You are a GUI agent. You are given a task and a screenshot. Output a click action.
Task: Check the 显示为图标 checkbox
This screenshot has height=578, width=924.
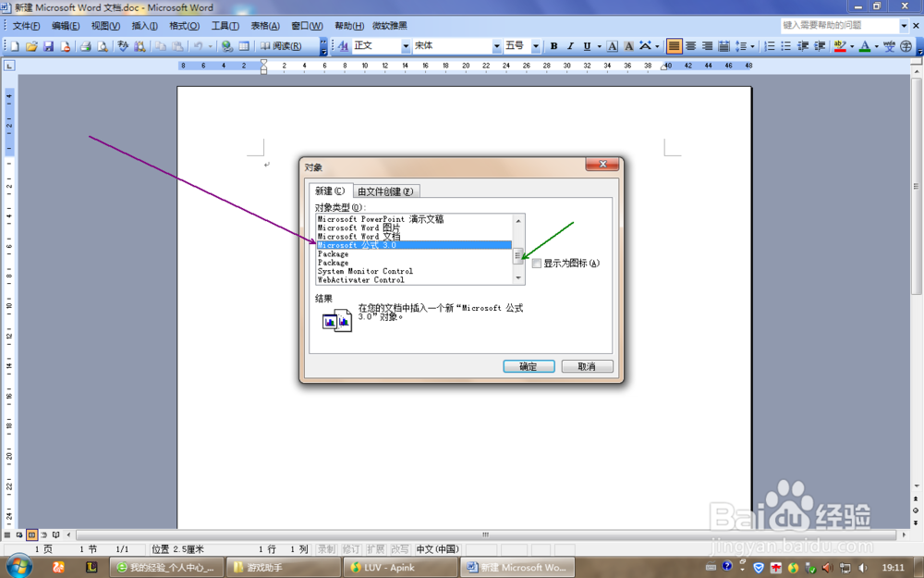coord(536,263)
